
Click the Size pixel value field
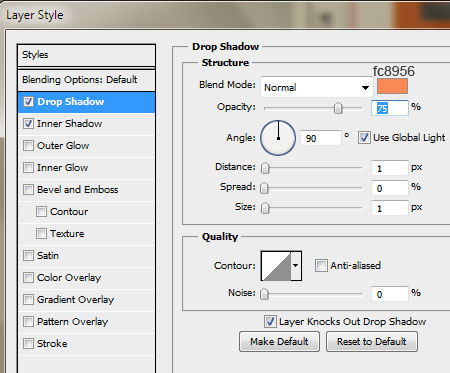(390, 208)
